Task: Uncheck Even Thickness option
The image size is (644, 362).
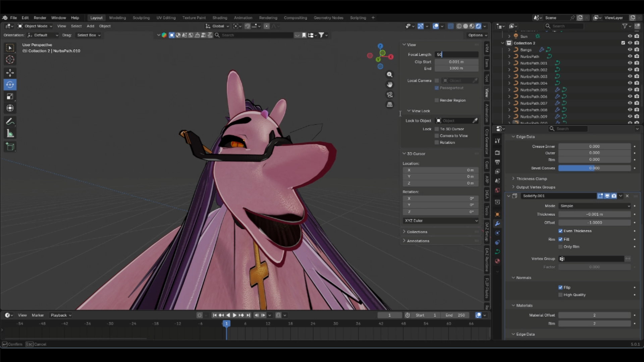Action: coord(560,231)
